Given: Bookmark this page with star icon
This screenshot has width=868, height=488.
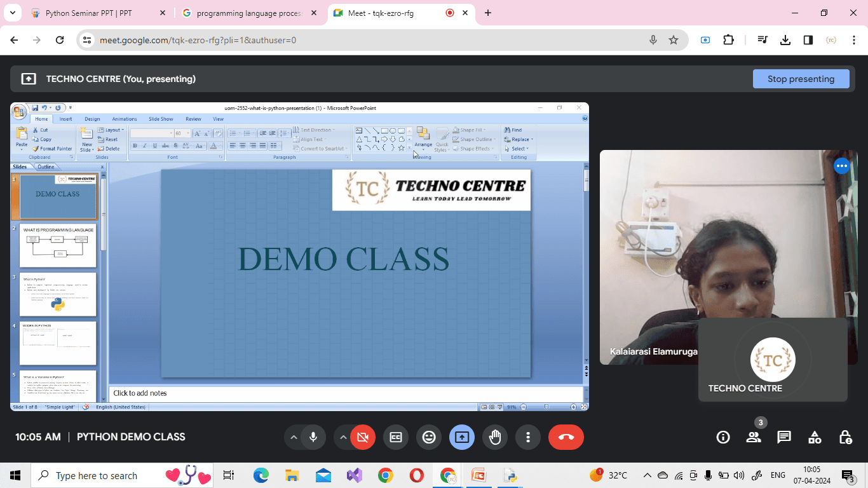Looking at the screenshot, I should 674,40.
